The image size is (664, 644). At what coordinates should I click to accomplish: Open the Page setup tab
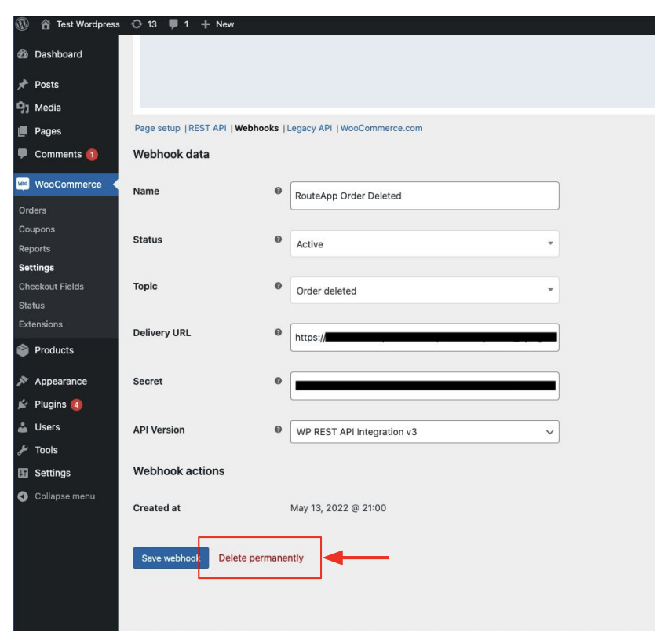(x=158, y=128)
